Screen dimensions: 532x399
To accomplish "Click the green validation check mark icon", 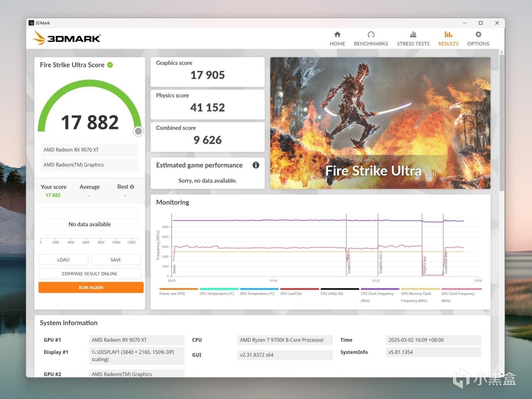I will [x=110, y=65].
